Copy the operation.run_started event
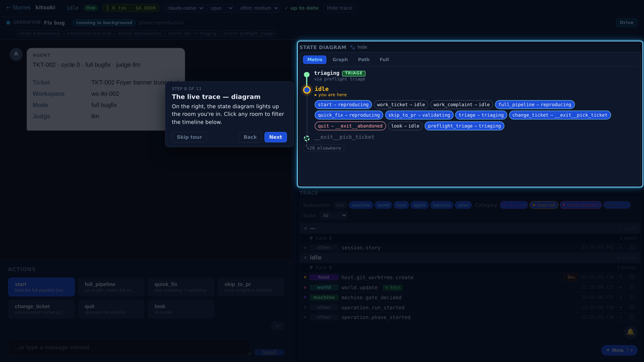This screenshot has width=644, height=362. coord(632,307)
